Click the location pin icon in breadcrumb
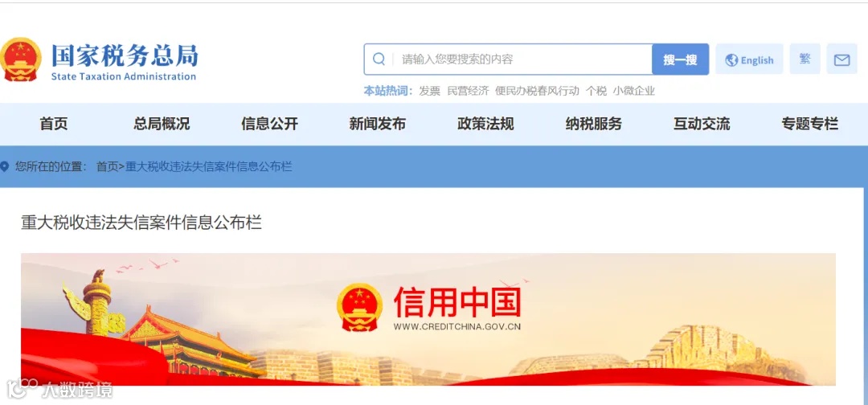The image size is (868, 405). (x=5, y=166)
